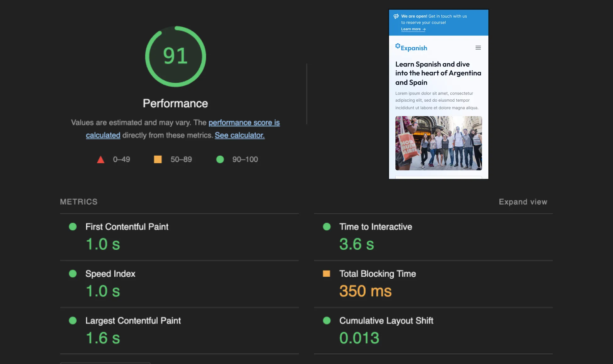613x364 pixels.
Task: Click the Total Blocking Time orange dot
Action: coord(327,274)
